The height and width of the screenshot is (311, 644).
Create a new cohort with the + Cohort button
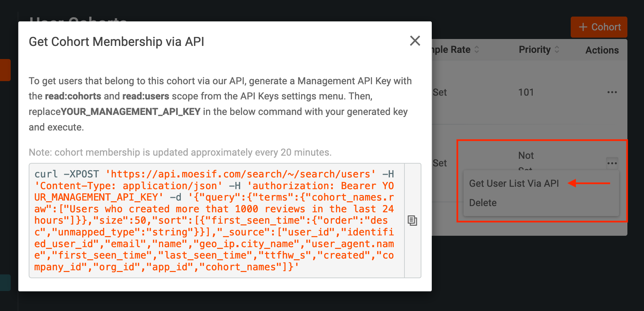point(599,27)
